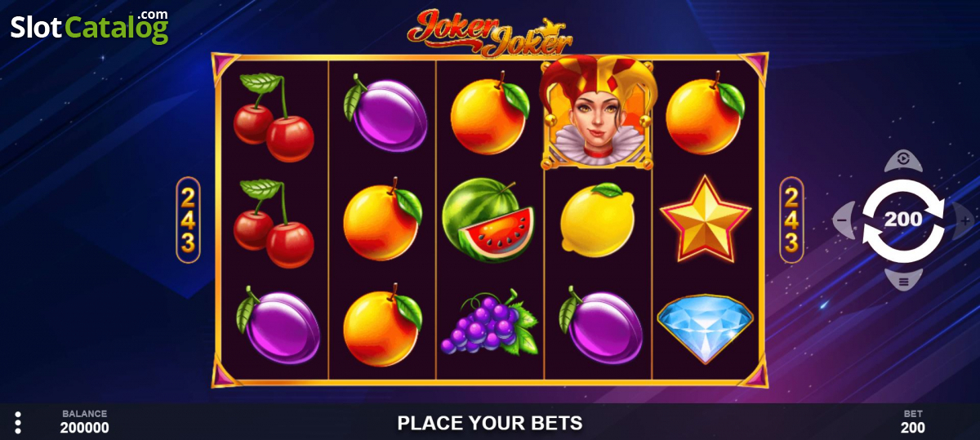
Task: Click the top-left cherries symbol
Action: coord(273,117)
